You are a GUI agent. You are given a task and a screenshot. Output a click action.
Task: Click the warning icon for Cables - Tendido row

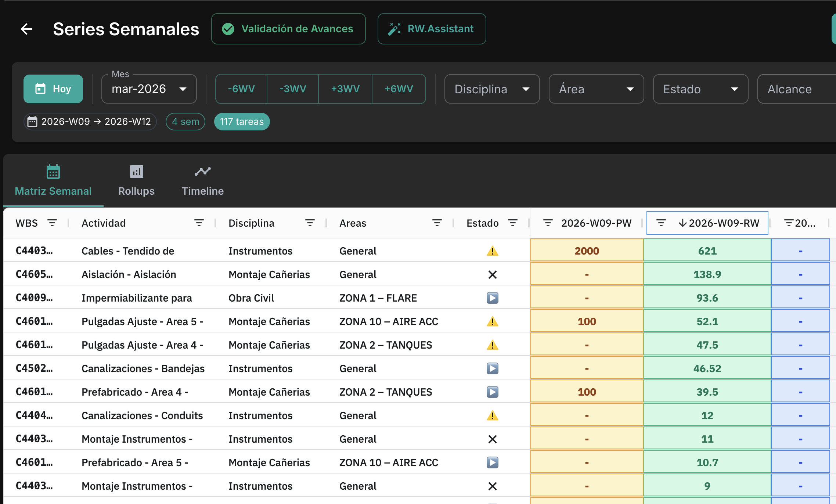point(492,251)
